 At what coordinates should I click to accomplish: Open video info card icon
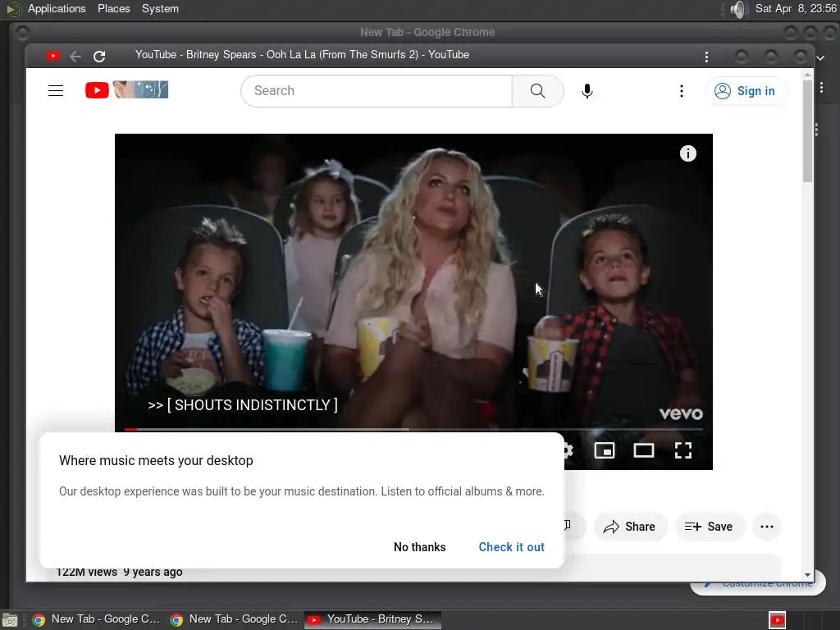[x=688, y=153]
